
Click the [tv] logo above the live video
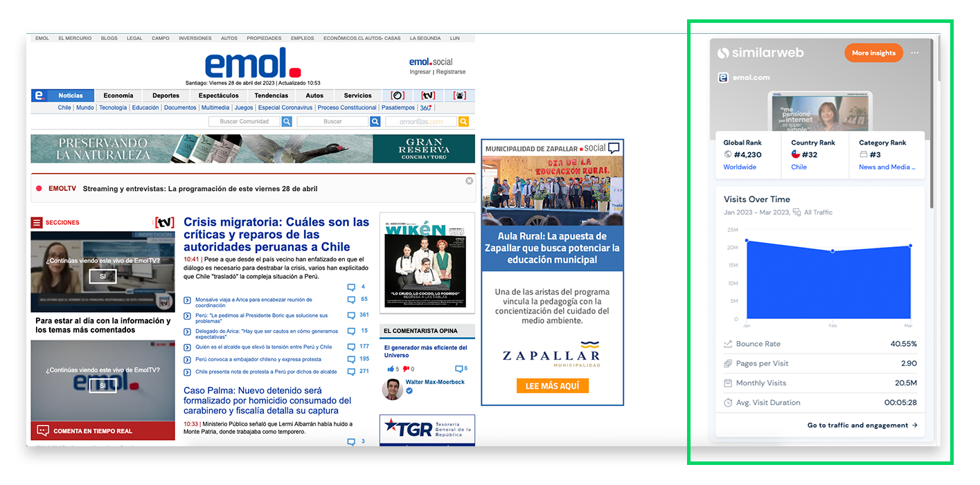click(164, 222)
